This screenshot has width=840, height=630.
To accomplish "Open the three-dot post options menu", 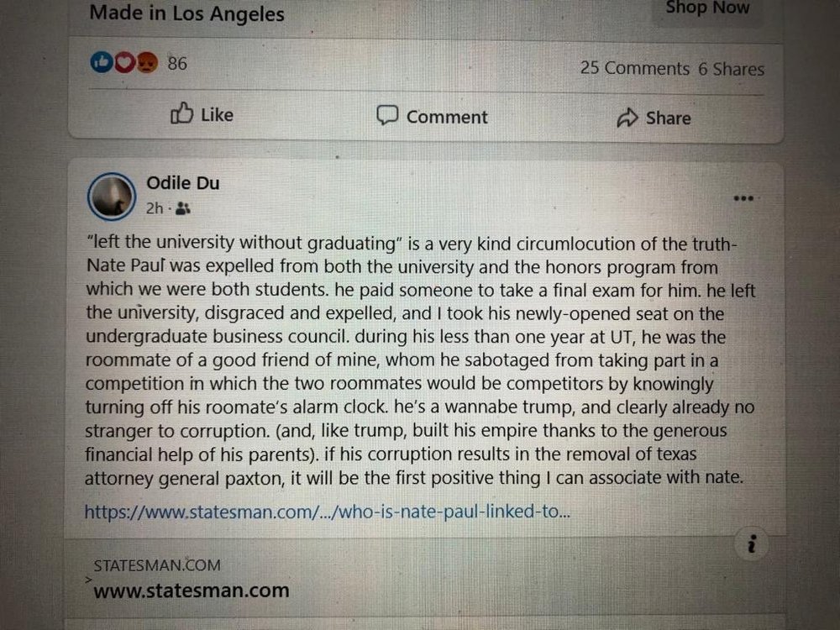I will click(743, 199).
